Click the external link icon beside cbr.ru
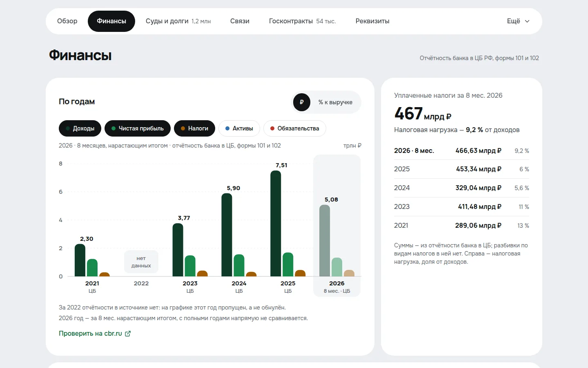The height and width of the screenshot is (368, 588). pyautogui.click(x=128, y=334)
